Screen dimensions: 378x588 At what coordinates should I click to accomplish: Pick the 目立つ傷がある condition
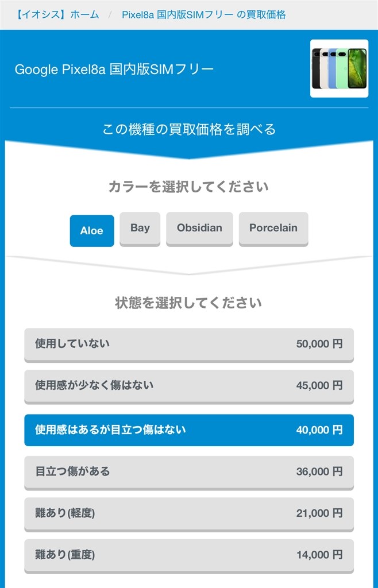[x=189, y=471]
